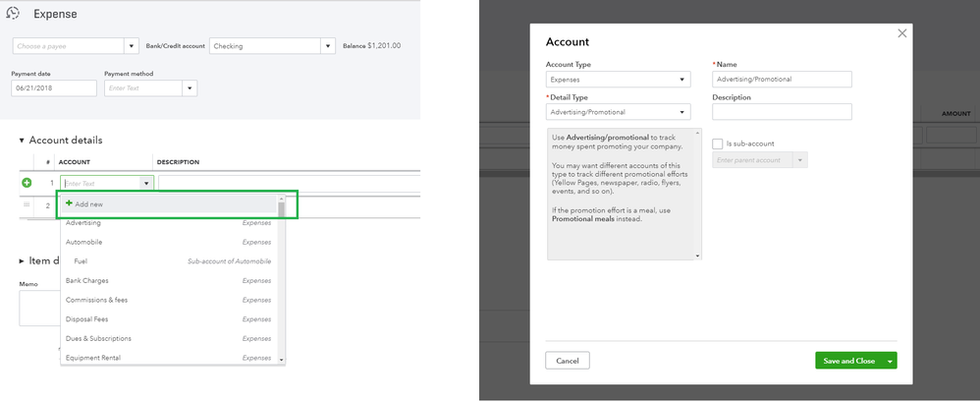Choose Advertising from the account list
980x401 pixels.
coord(84,223)
